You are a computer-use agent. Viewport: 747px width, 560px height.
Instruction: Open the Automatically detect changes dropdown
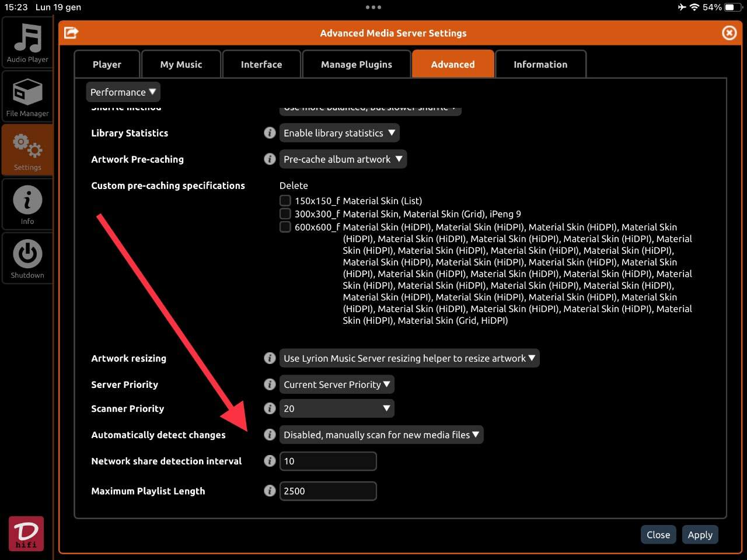(x=381, y=435)
